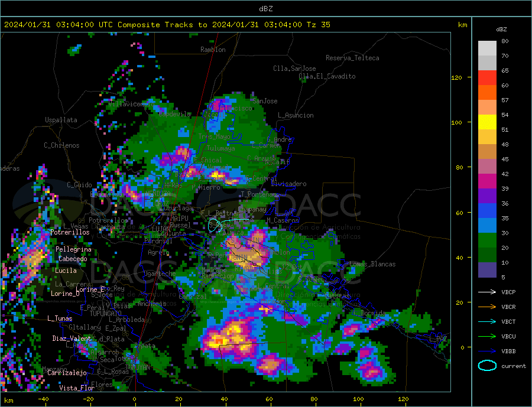
Task: Click the 'Uspallata' map label
Action: pyautogui.click(x=61, y=120)
